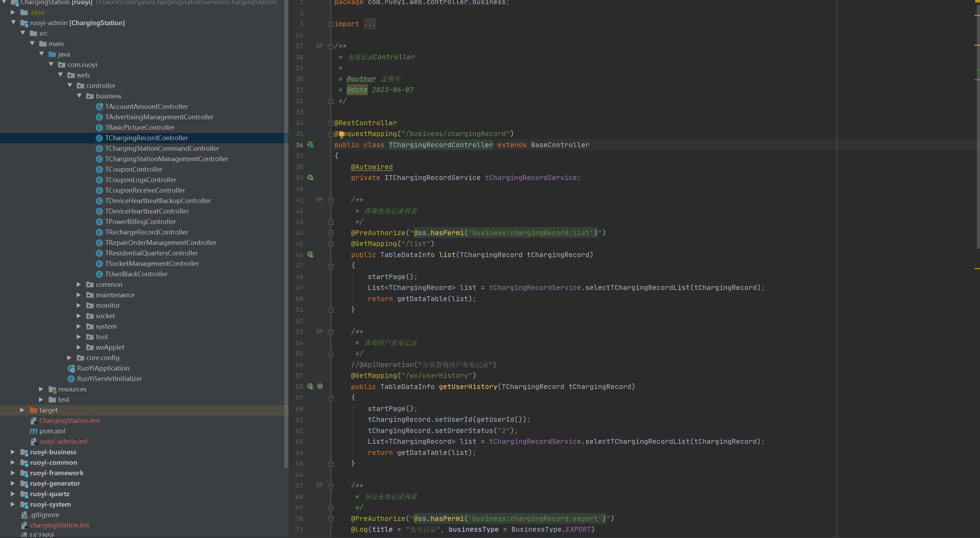This screenshot has height=538, width=980.
Task: Expand the system package
Action: tap(79, 326)
